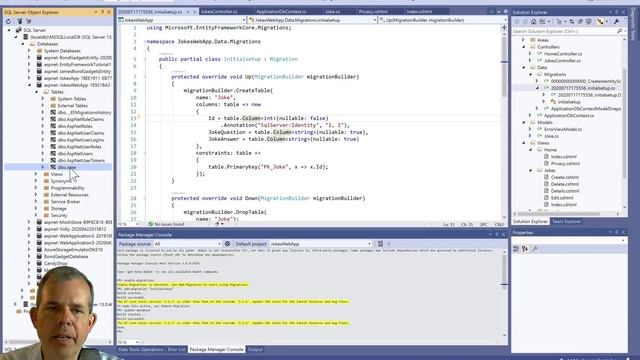Viewport: 640px width, 360px height.
Task: Open Default project dropdown
Action: pos(369,244)
